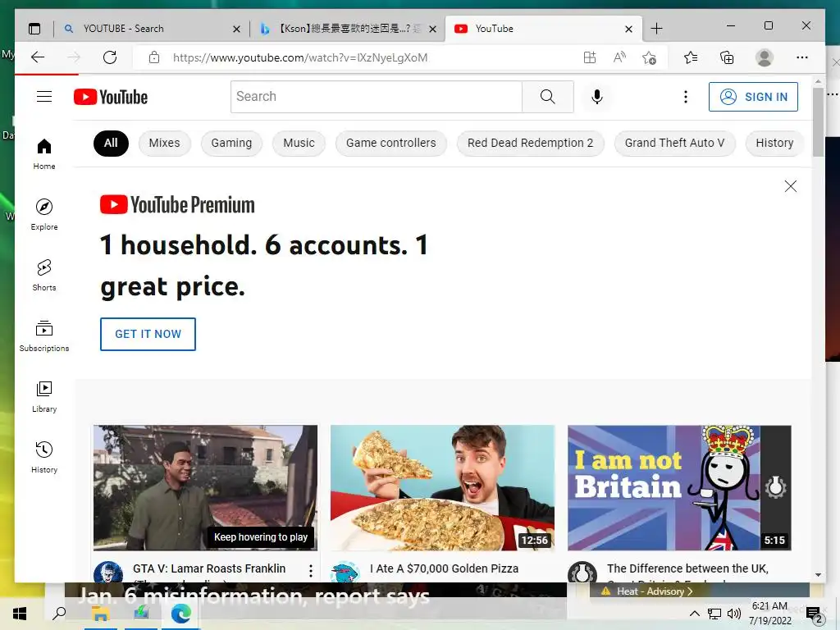The height and width of the screenshot is (630, 840).
Task: Open the notification center icon
Action: coord(815,614)
